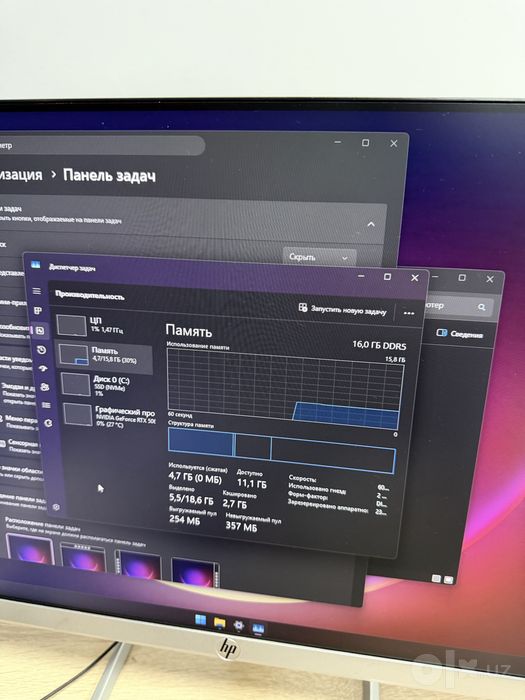Open the three-dot more options menu
Viewport: 525px width, 700px height.
(x=408, y=313)
